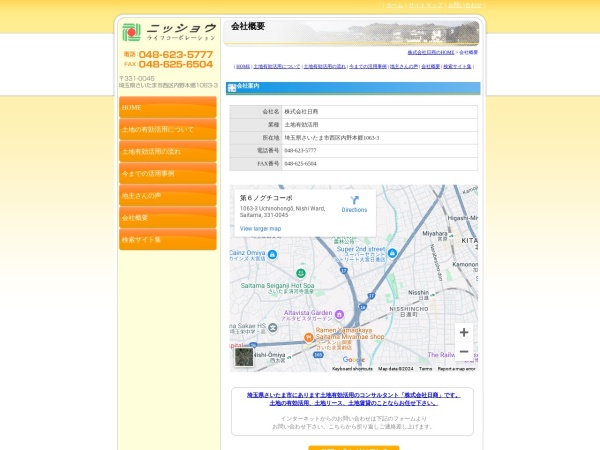Click the Nissho Life Corporation logo
Viewport: 600px width, 450px height.
169,32
